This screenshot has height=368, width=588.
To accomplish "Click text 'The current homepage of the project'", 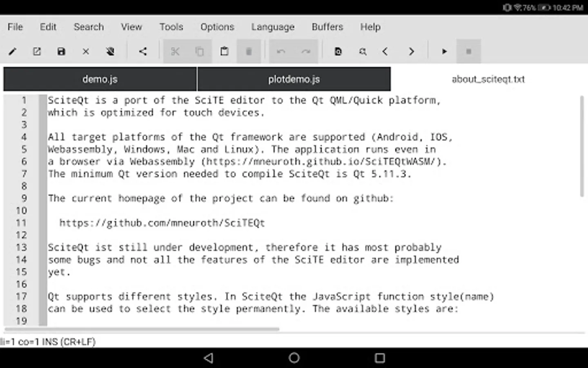I will click(x=151, y=198).
